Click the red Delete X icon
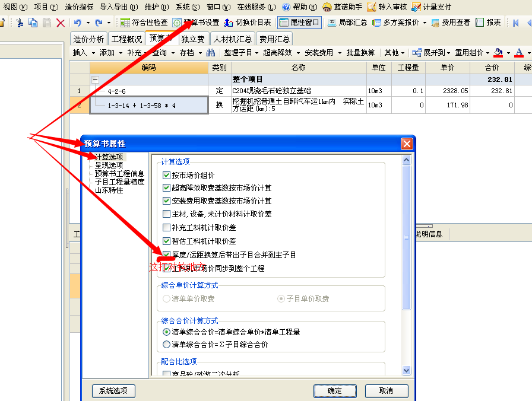Screen dimensions: 532x401 [61, 23]
